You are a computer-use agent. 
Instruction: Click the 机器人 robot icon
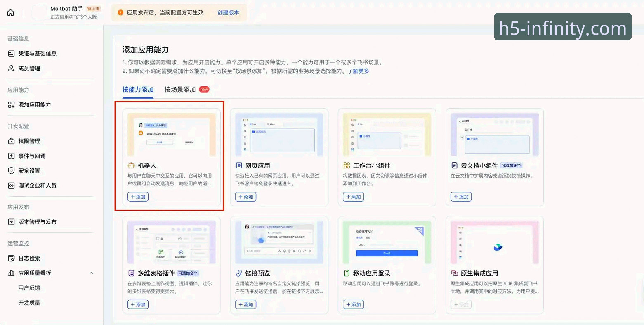(x=131, y=166)
